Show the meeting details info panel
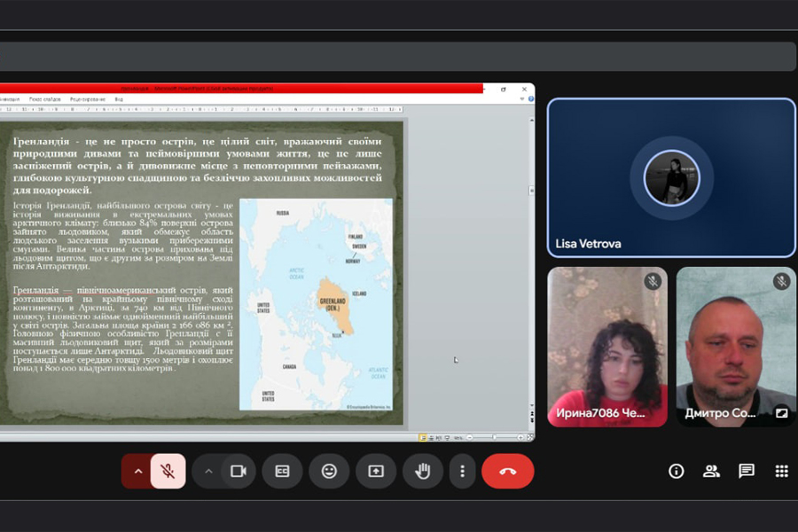Viewport: 798px width, 532px height. click(x=677, y=471)
